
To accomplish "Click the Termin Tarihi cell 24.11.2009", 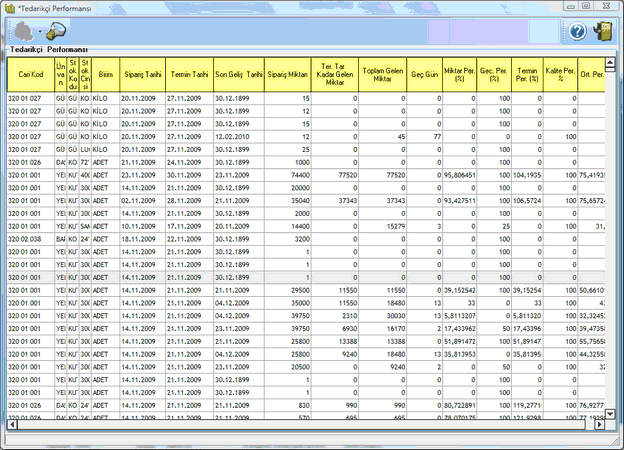I will [x=189, y=162].
